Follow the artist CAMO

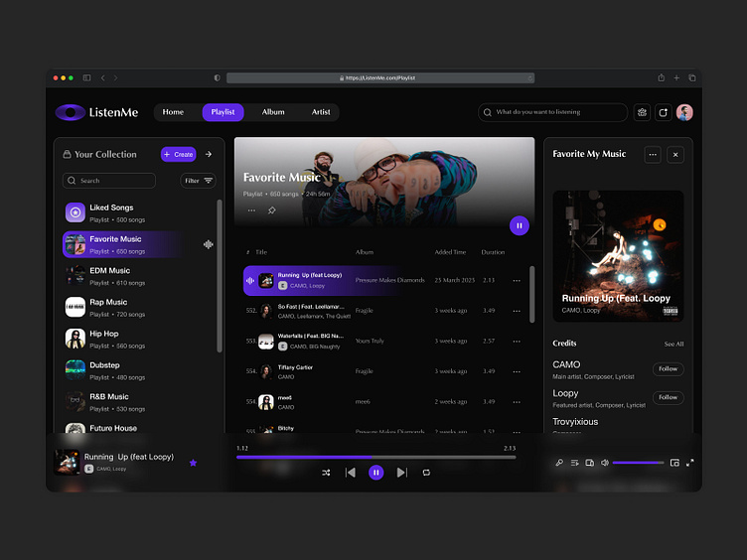tap(669, 368)
